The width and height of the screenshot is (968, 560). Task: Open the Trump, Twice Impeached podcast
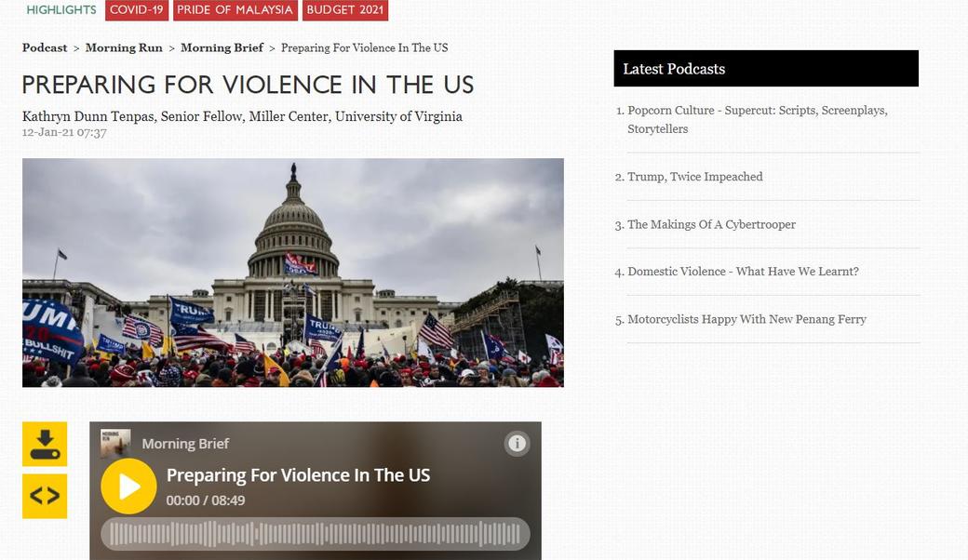point(694,177)
